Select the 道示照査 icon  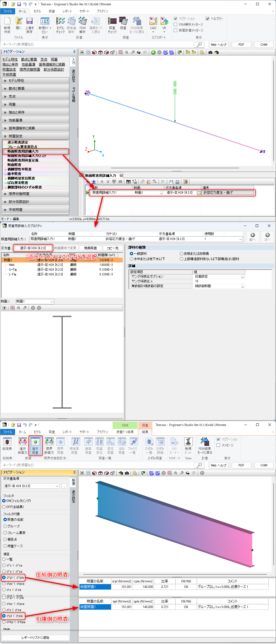point(35,446)
